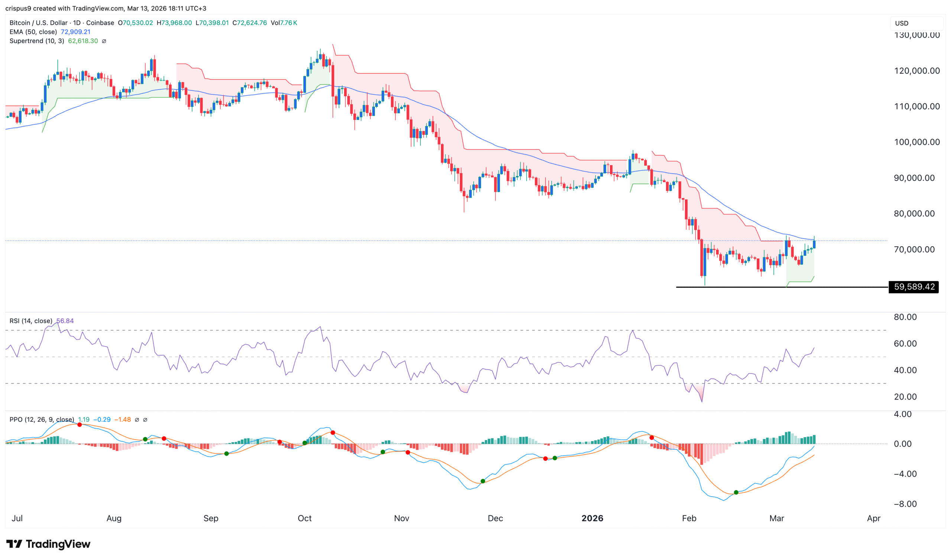951x560 pixels.
Task: Click the first Ø icon in the PPO legend
Action: pos(137,420)
